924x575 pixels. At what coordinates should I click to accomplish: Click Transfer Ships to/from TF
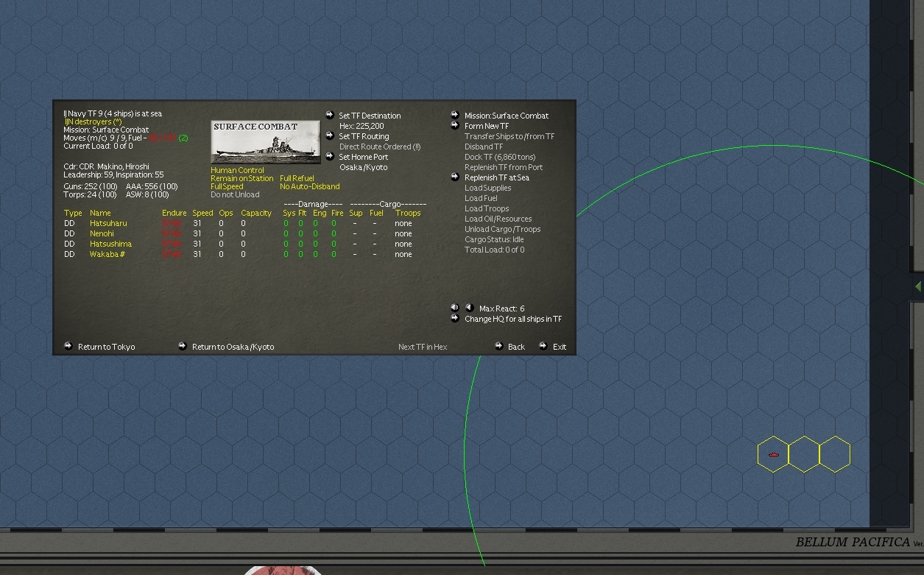509,136
